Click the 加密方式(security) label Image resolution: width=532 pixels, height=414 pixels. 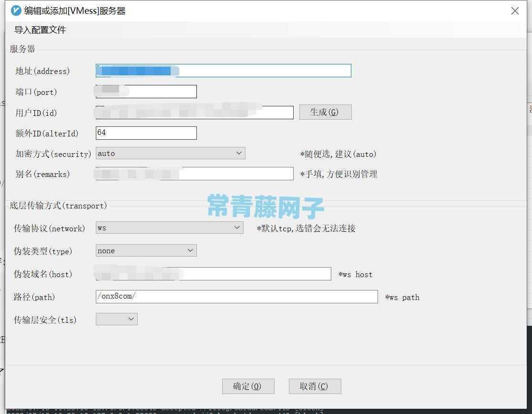(53, 154)
